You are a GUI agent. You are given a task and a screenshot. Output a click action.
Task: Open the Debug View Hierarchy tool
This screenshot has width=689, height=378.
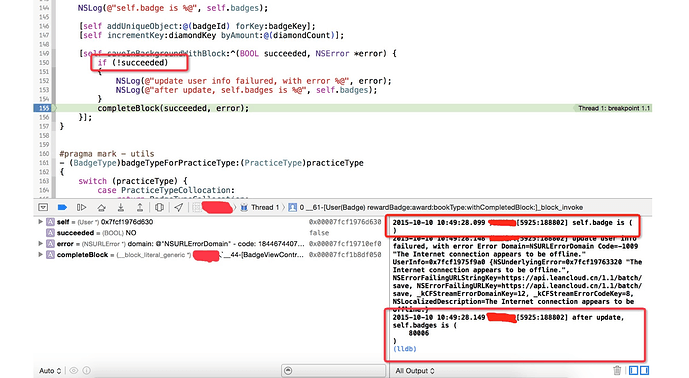tap(160, 207)
